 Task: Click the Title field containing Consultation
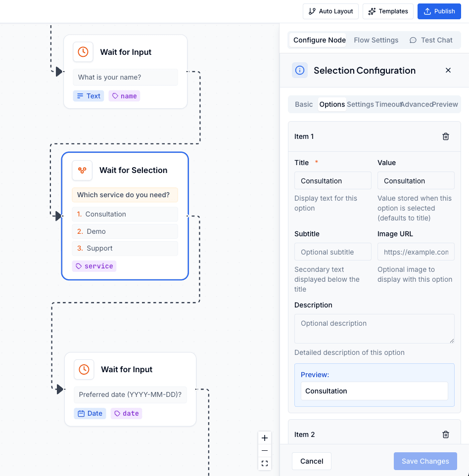[x=332, y=180]
